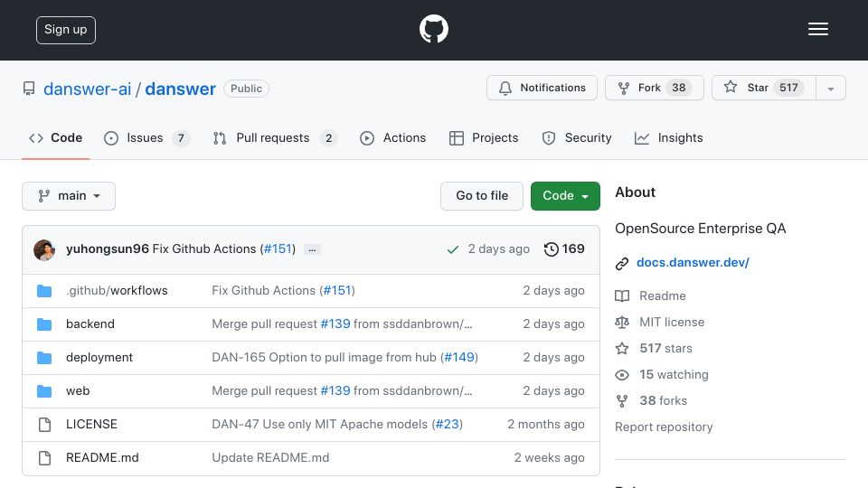868x488 pixels.
Task: Open #139 link in the web row
Action: tap(335, 390)
